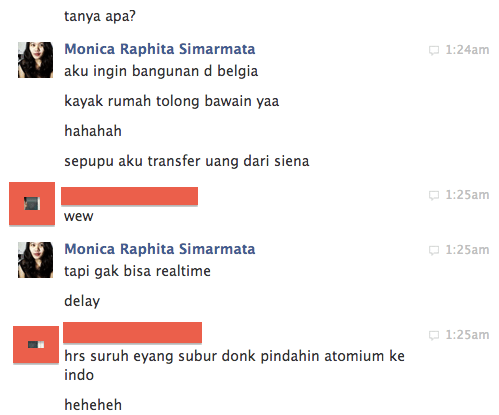Select the 'heheheh' message

tap(93, 405)
